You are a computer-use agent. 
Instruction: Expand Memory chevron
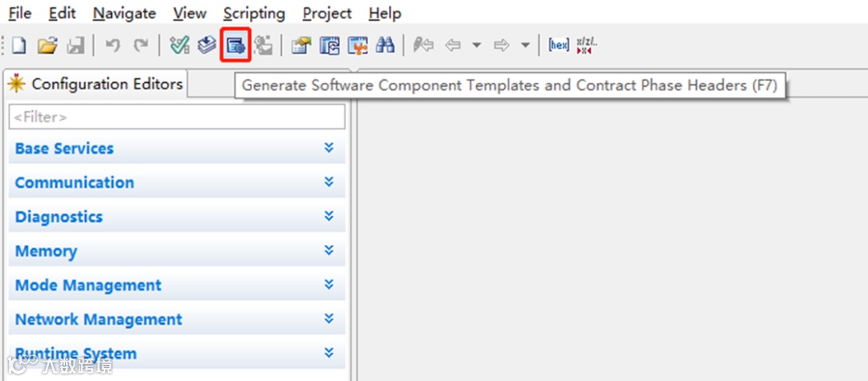coord(329,251)
